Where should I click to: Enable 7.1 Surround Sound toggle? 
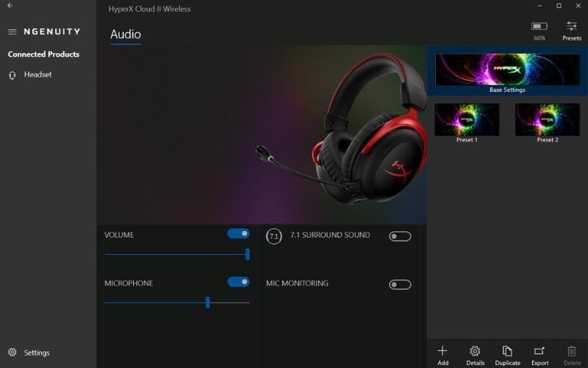[x=400, y=236]
